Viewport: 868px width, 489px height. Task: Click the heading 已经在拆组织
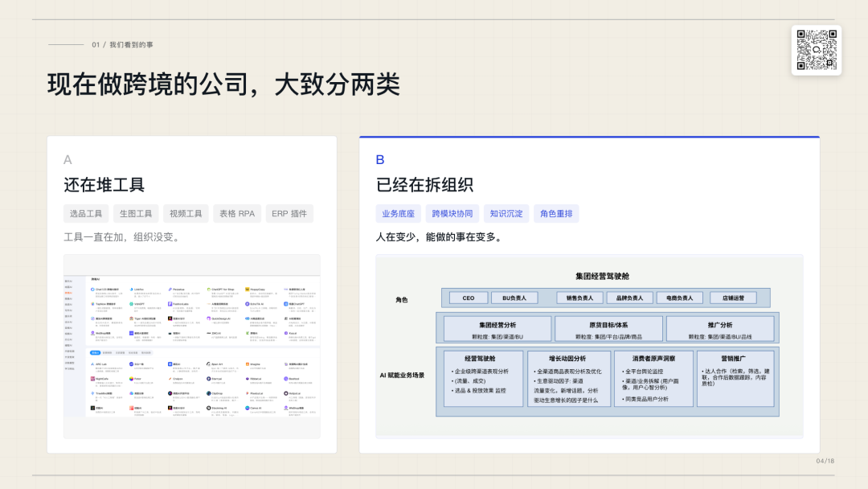424,185
